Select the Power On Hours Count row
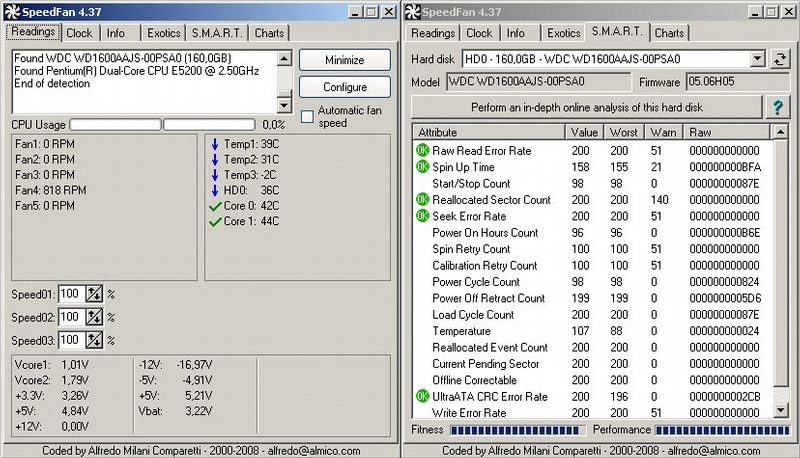Image resolution: width=800 pixels, height=458 pixels. pos(593,233)
